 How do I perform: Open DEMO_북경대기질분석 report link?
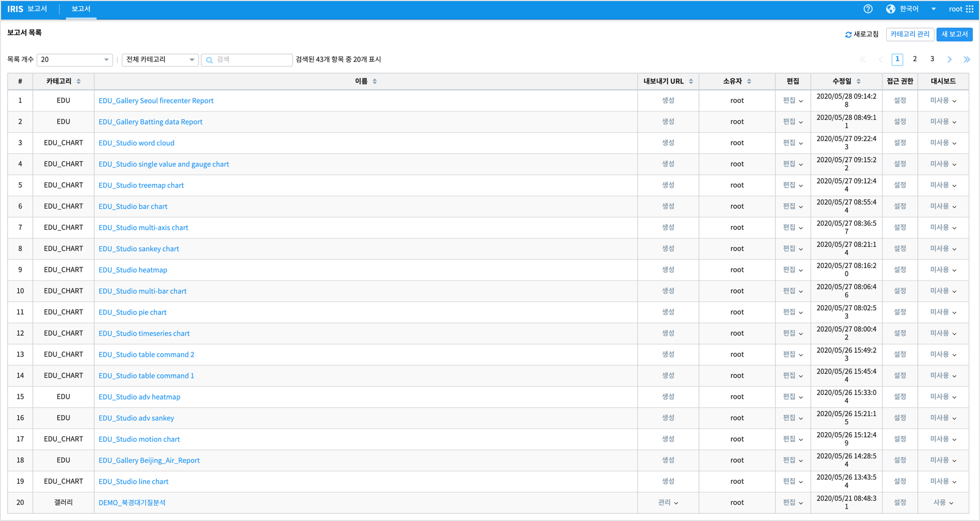(132, 502)
